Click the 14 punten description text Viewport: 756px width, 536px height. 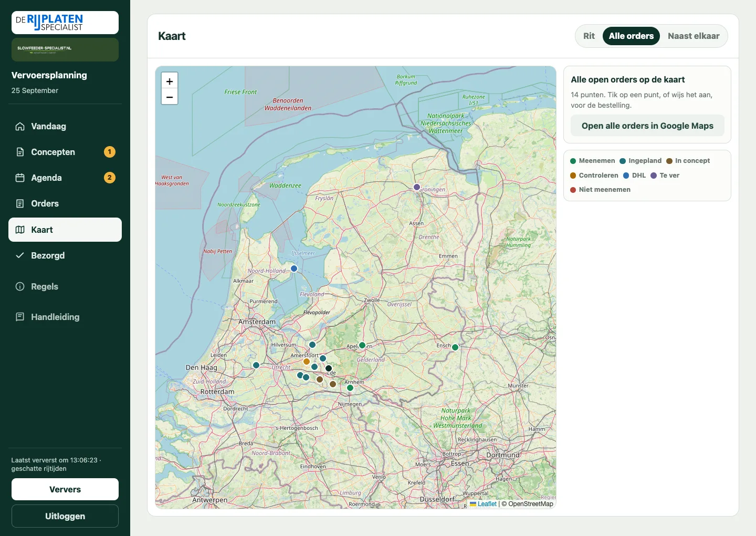click(x=642, y=100)
